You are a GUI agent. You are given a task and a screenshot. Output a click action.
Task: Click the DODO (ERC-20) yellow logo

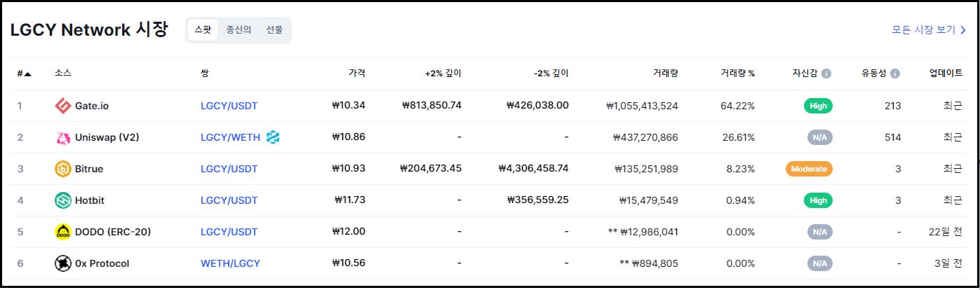pyautogui.click(x=63, y=232)
